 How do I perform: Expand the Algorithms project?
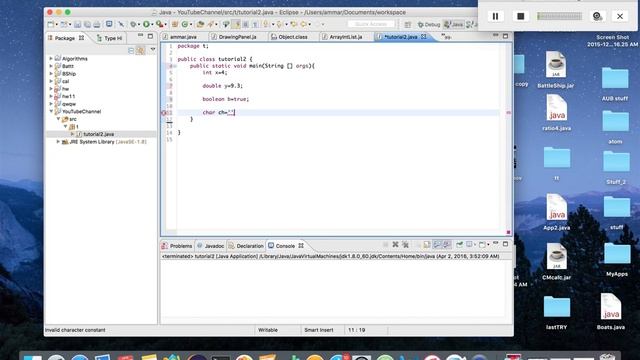coord(51,59)
